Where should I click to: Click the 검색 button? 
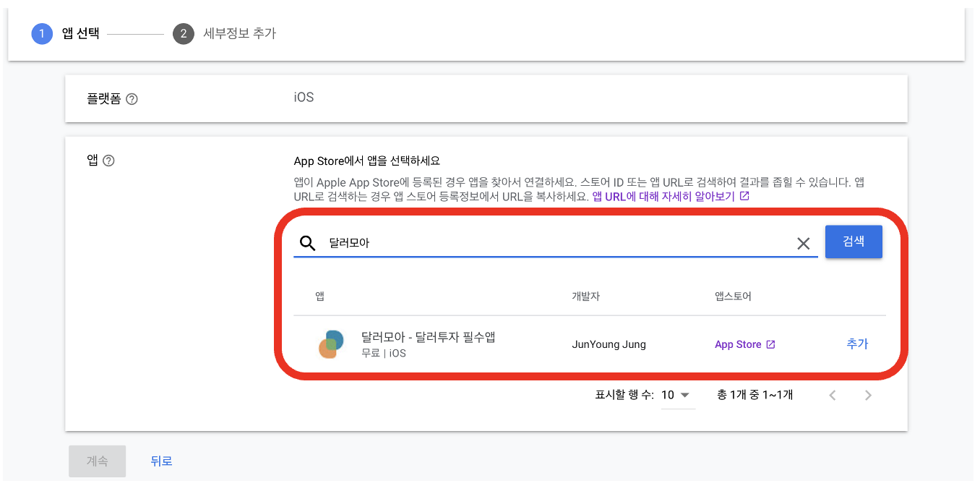854,242
